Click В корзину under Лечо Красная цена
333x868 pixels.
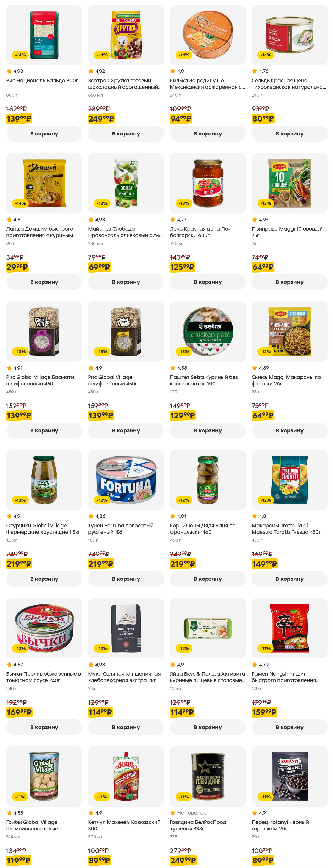pos(208,282)
